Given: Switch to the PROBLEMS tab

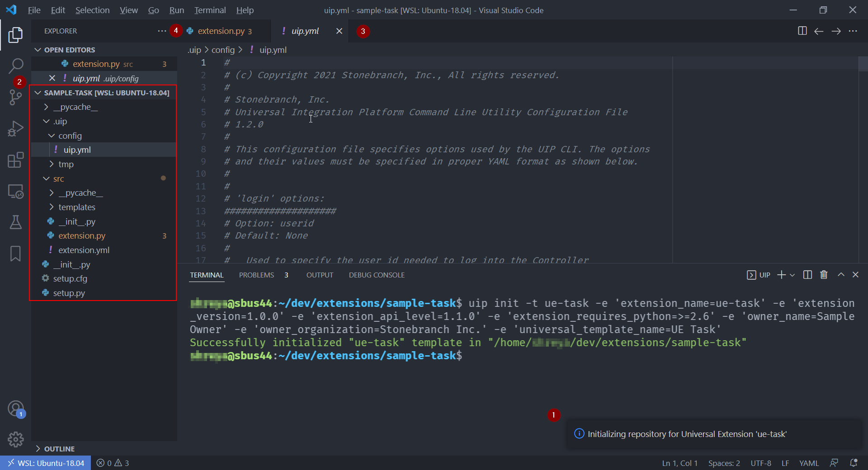Looking at the screenshot, I should (256, 275).
